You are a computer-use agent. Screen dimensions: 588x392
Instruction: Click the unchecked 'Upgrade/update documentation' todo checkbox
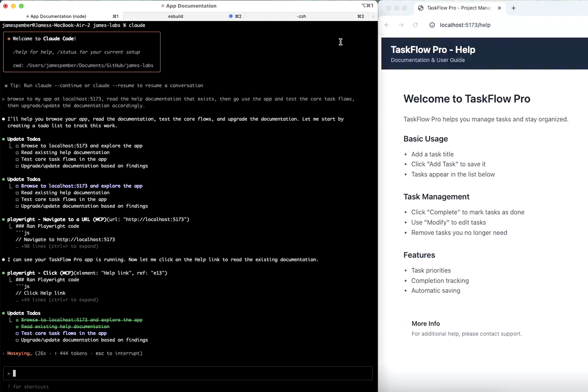[17, 340]
